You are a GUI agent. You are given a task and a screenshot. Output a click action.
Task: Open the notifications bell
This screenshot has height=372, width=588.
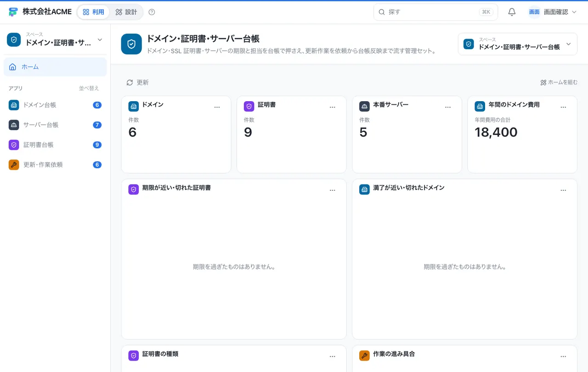[x=512, y=12]
